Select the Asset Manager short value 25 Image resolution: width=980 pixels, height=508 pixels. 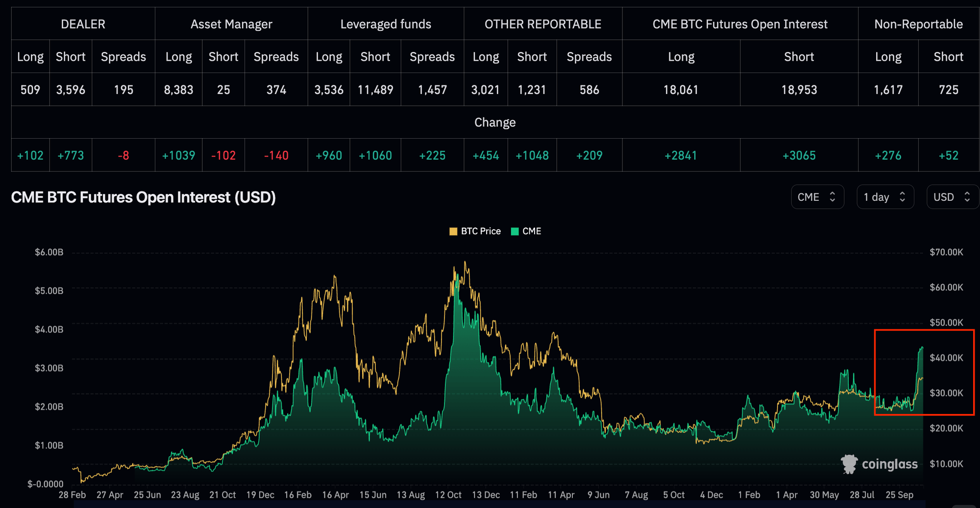223,90
